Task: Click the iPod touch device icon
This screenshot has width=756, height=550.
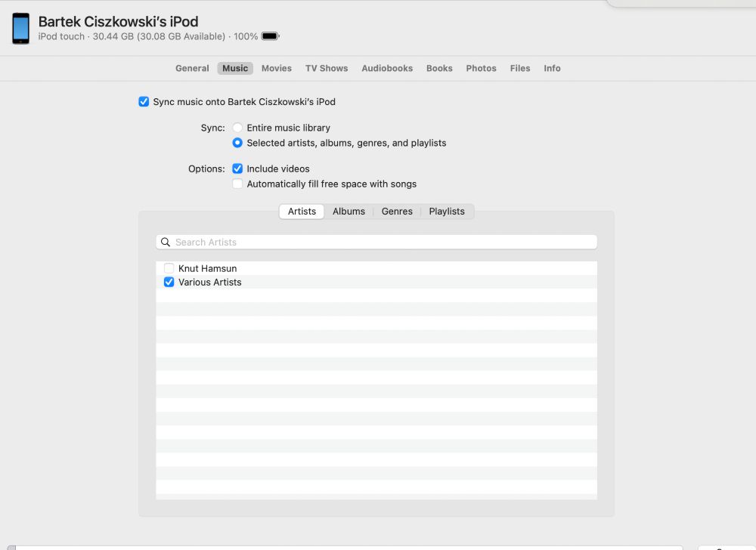Action: click(20, 29)
